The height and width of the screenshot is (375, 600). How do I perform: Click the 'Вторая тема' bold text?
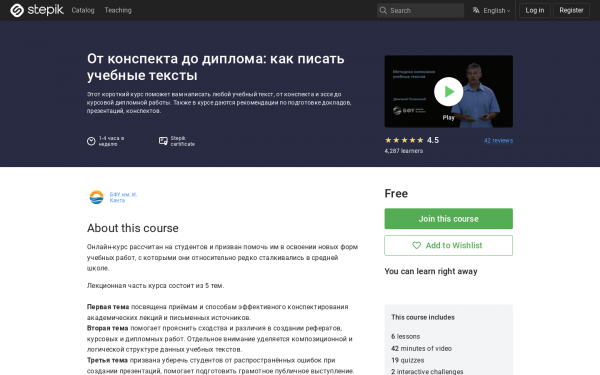(x=108, y=328)
